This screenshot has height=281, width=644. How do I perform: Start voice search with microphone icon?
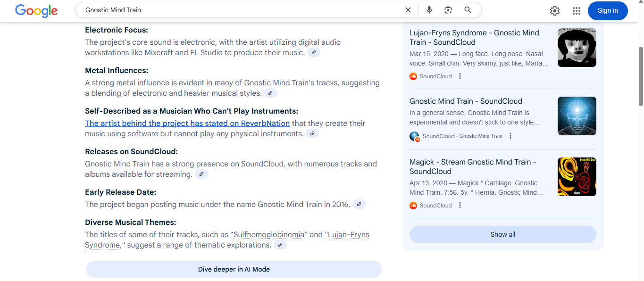(429, 10)
